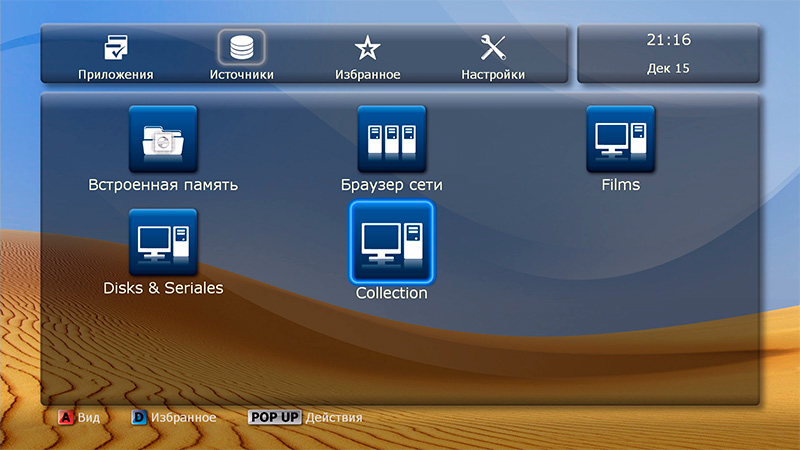
Task: Open the Disks & Seriales computer icon
Action: point(163,242)
